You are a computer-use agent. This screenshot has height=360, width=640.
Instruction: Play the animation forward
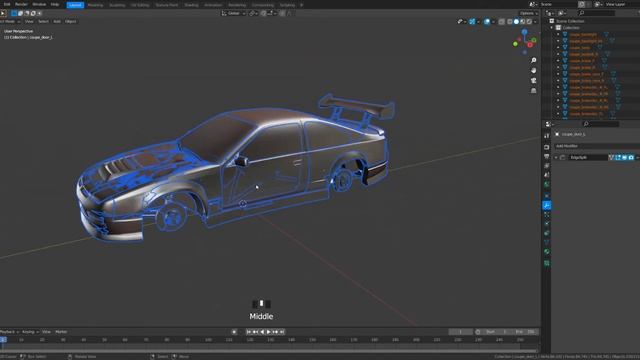point(269,332)
